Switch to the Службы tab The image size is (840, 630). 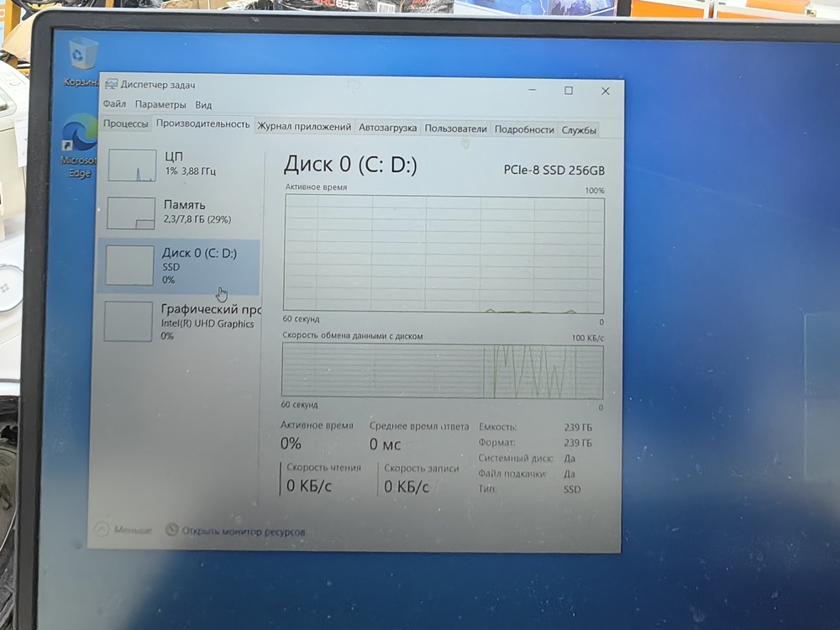pyautogui.click(x=579, y=129)
